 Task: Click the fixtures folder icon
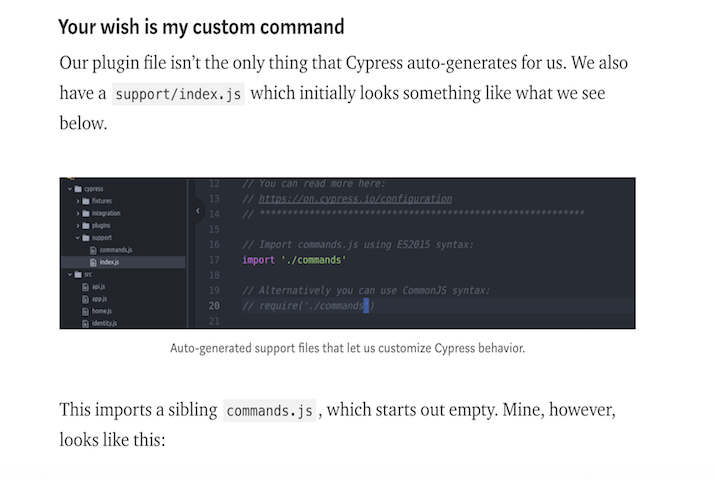[86, 201]
